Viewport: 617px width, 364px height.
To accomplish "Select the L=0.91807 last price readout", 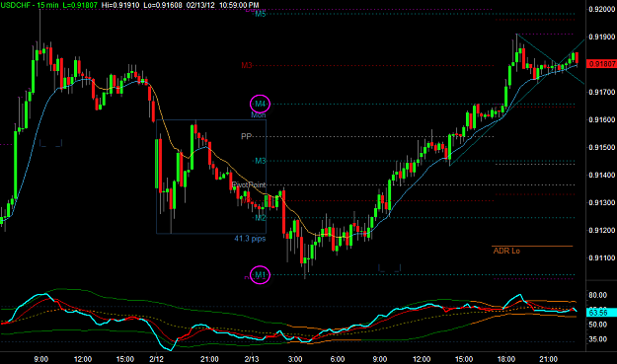I will pos(80,5).
